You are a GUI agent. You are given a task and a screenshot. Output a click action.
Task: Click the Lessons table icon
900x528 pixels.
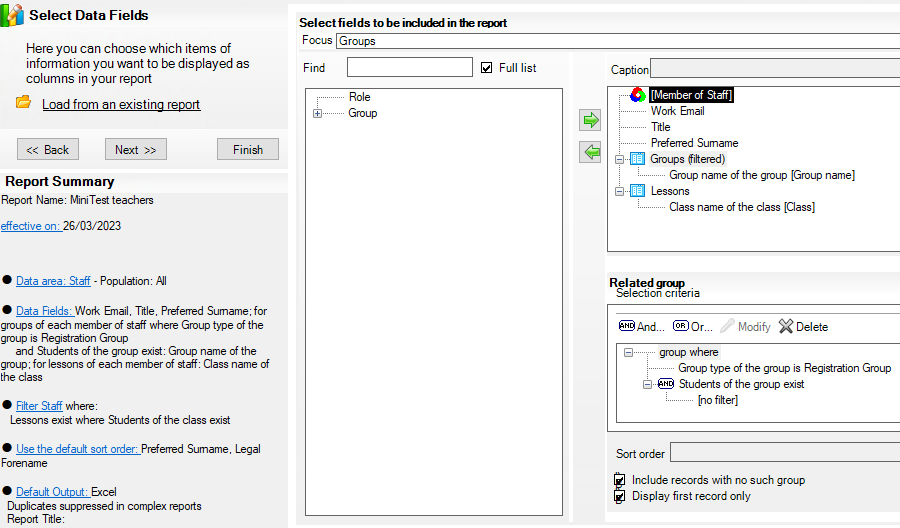click(x=637, y=191)
